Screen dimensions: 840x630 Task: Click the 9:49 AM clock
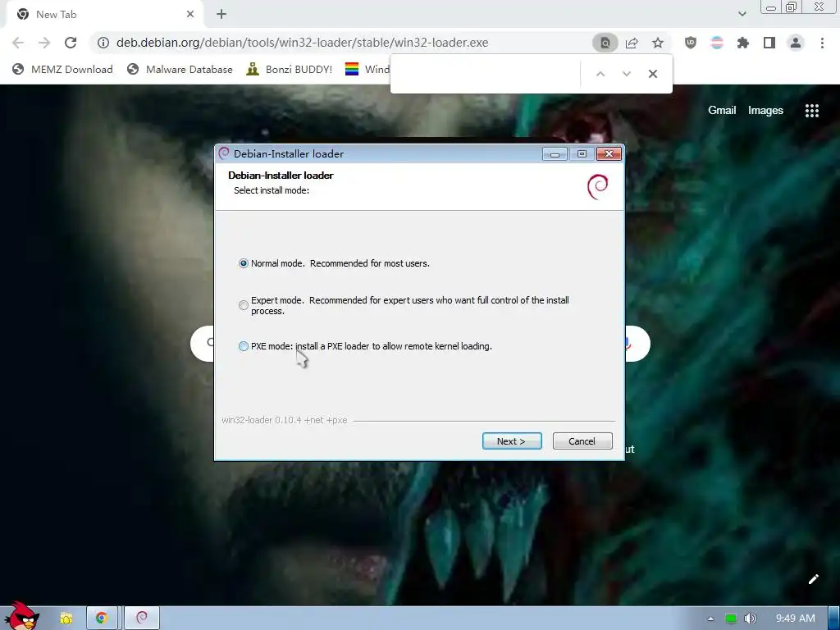[796, 619]
